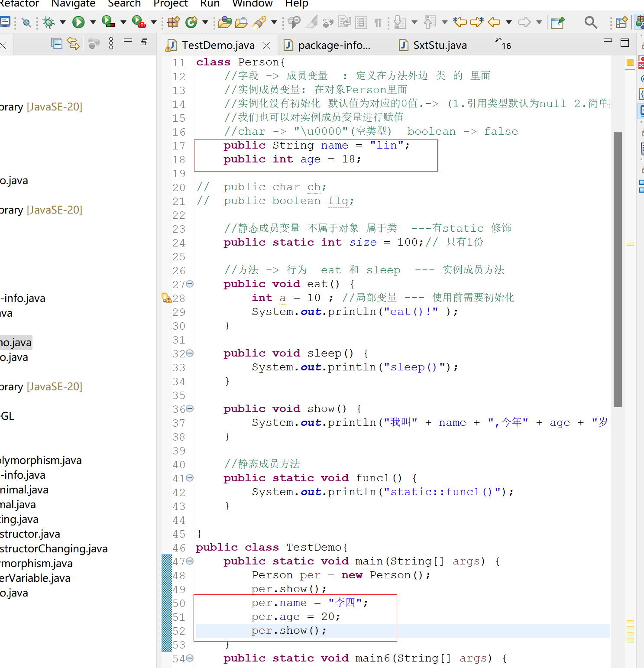This screenshot has height=668, width=644.
Task: Toggle Link with Editor in explorer
Action: [73, 43]
